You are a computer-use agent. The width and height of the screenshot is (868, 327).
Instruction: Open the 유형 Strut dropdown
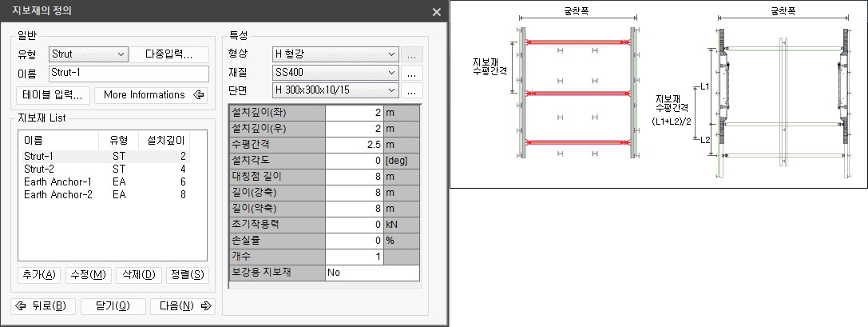click(88, 54)
